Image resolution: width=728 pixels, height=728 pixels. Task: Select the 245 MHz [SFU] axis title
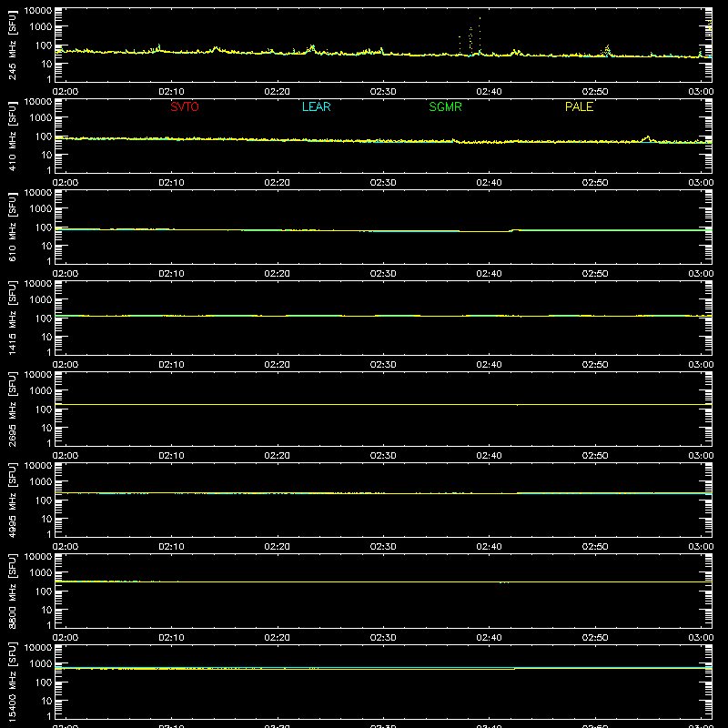(12, 45)
